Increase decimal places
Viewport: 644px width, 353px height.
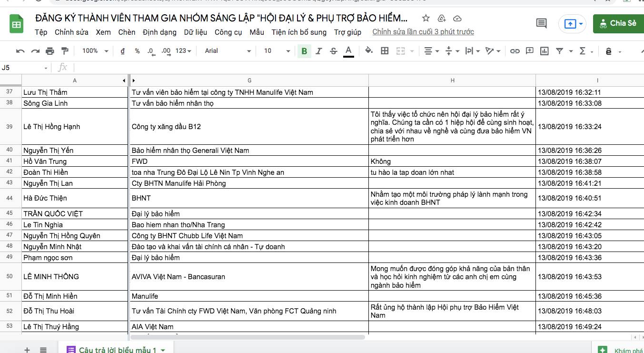(x=166, y=51)
